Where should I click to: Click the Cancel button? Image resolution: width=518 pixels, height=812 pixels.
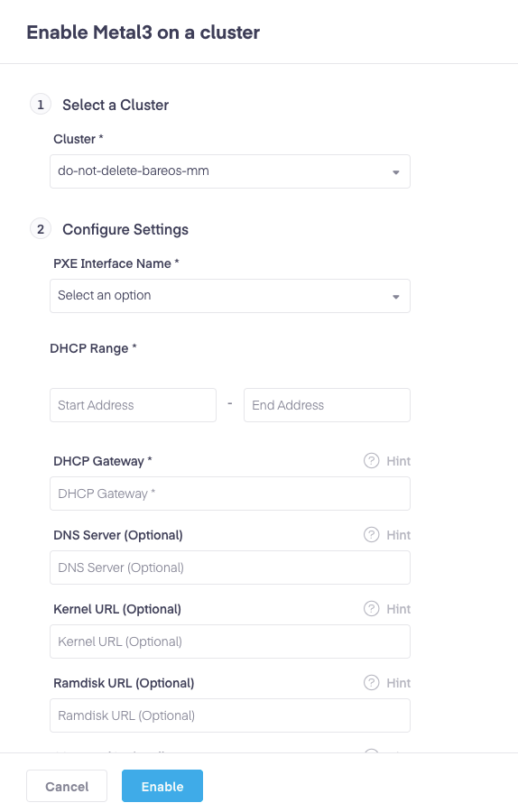(67, 786)
